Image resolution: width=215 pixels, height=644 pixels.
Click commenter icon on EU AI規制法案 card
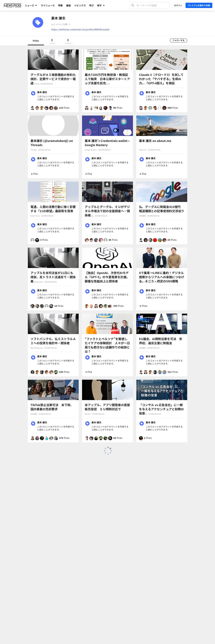click(x=142, y=357)
